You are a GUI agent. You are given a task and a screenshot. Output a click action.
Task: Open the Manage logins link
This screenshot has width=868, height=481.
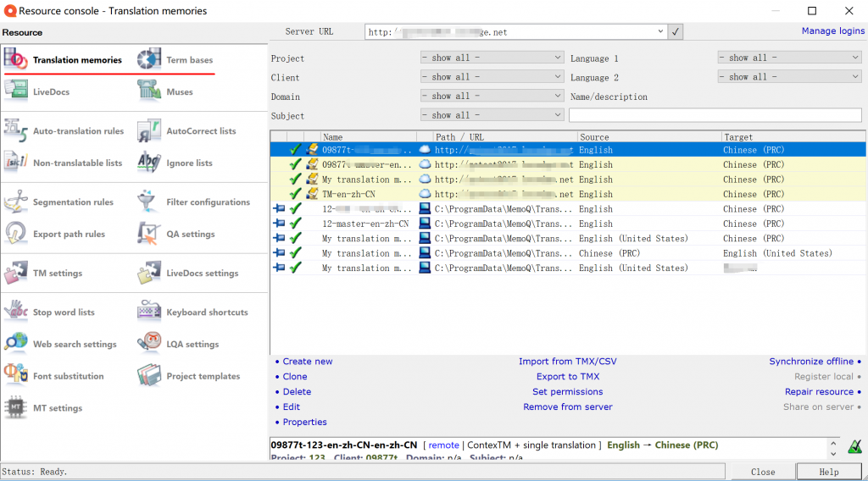[832, 31]
